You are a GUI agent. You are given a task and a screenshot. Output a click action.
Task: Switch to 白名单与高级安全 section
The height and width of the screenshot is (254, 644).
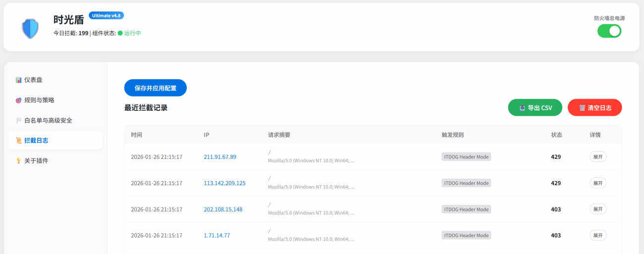click(48, 120)
